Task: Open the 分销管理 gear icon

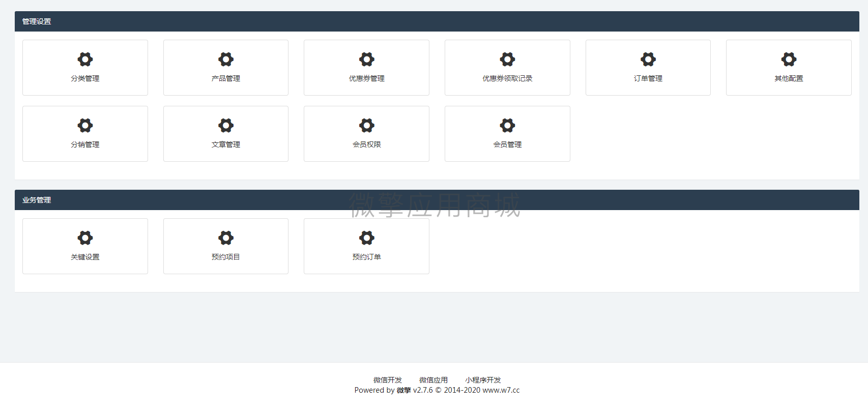Action: coord(85,126)
